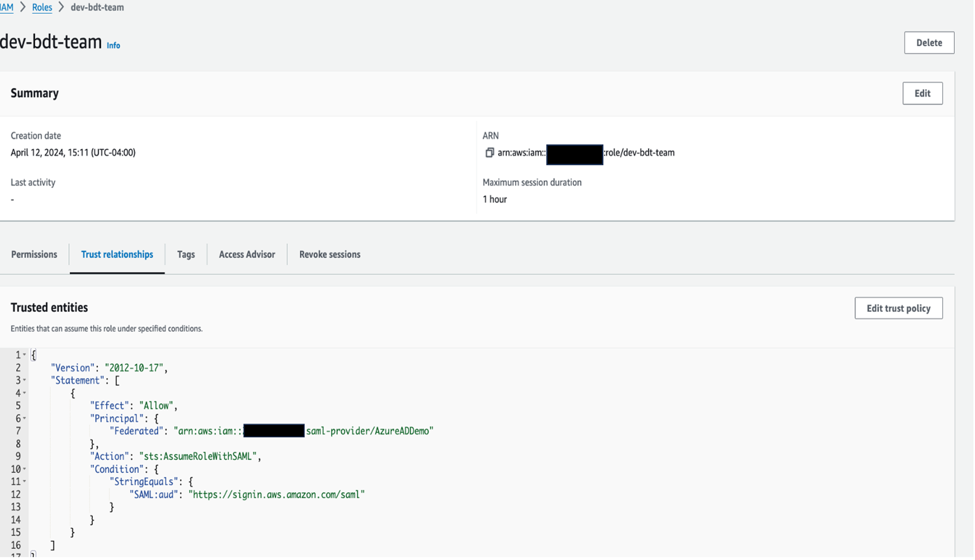This screenshot has width=975, height=560.
Task: Open the Tags tab
Action: tap(186, 254)
